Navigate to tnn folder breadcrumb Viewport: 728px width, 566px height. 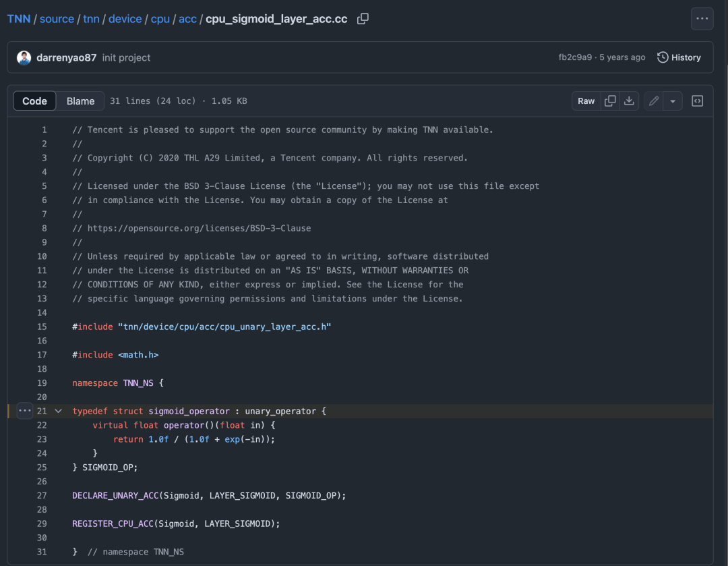pyautogui.click(x=91, y=19)
